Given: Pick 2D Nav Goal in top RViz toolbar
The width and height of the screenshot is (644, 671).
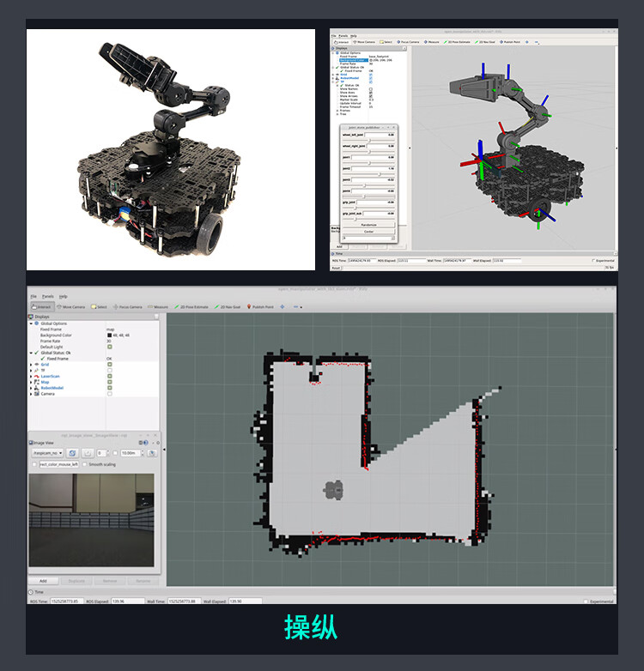Looking at the screenshot, I should point(484,42).
